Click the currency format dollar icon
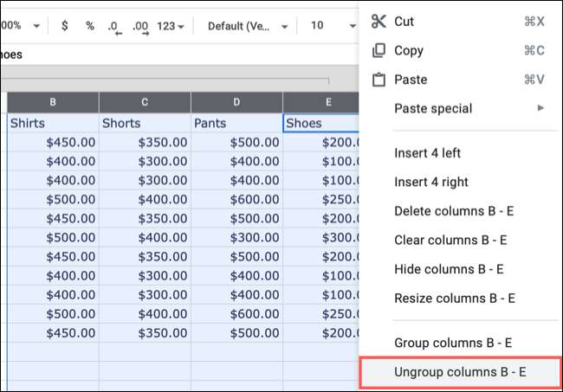563x392 pixels. (65, 26)
